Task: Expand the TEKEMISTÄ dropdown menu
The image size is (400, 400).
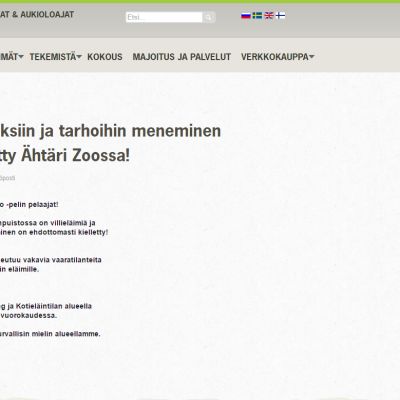Action: (x=56, y=57)
